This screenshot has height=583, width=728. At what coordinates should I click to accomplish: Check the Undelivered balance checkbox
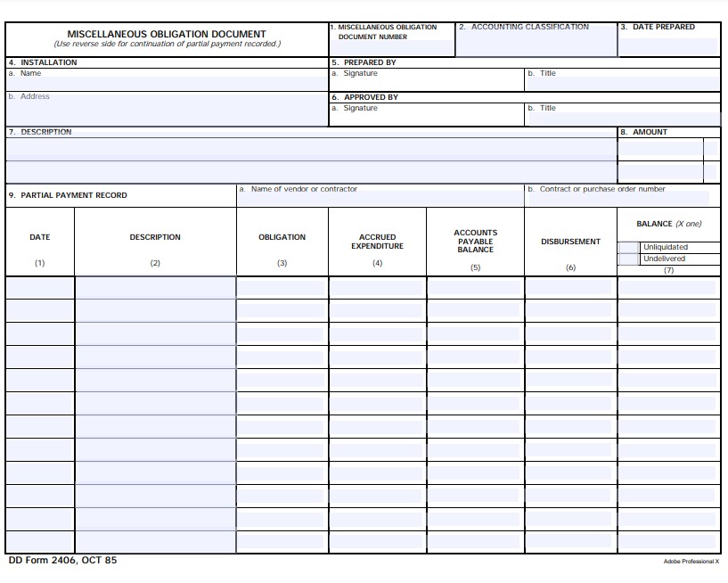click(628, 259)
